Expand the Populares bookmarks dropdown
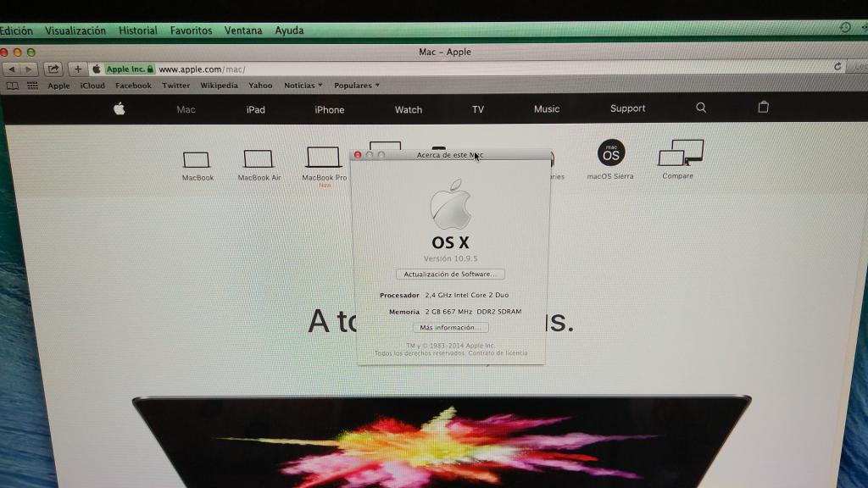 (357, 86)
